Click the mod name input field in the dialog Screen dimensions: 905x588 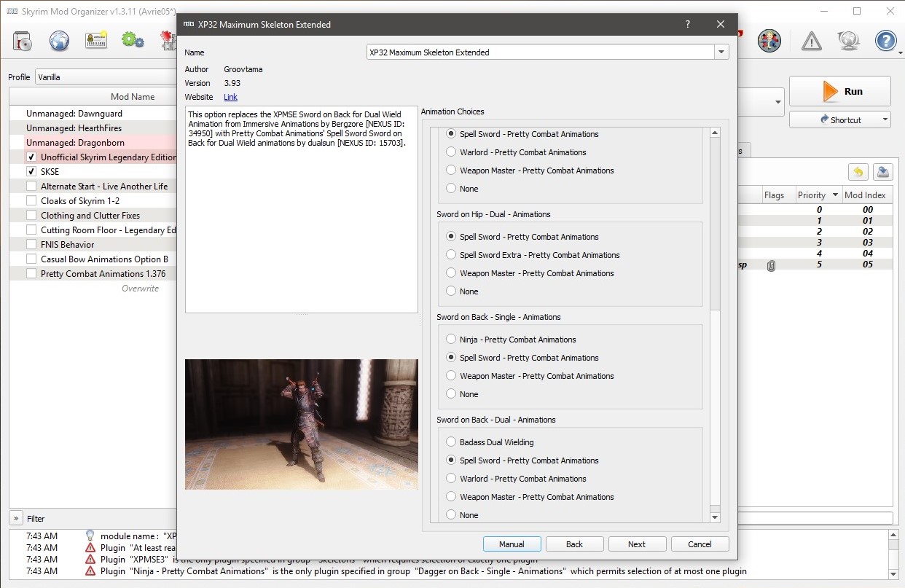(x=541, y=52)
